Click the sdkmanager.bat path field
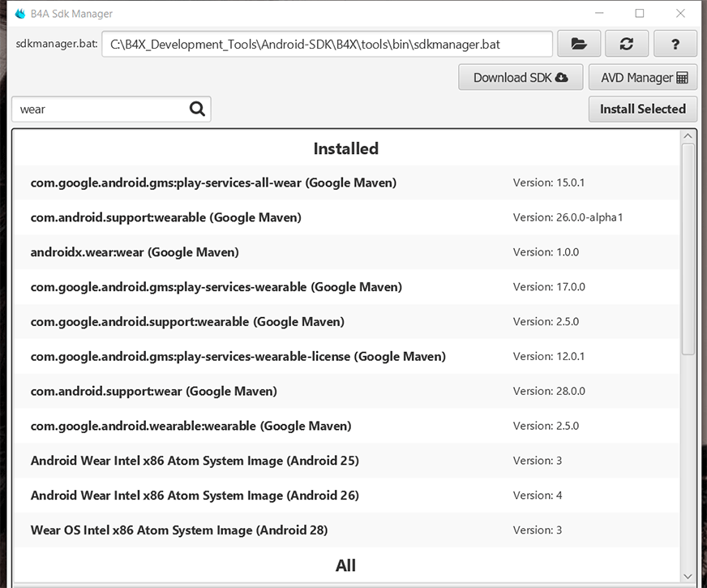Image resolution: width=707 pixels, height=588 pixels. click(327, 44)
